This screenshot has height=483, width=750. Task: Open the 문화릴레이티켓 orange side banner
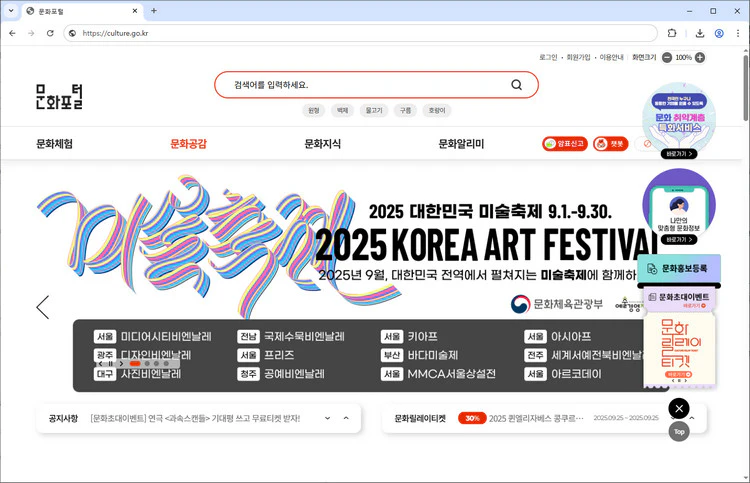679,349
